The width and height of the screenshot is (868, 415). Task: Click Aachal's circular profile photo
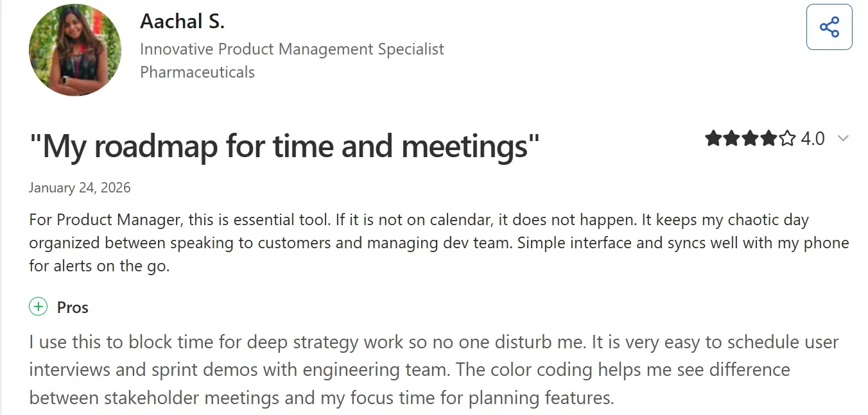(x=74, y=49)
